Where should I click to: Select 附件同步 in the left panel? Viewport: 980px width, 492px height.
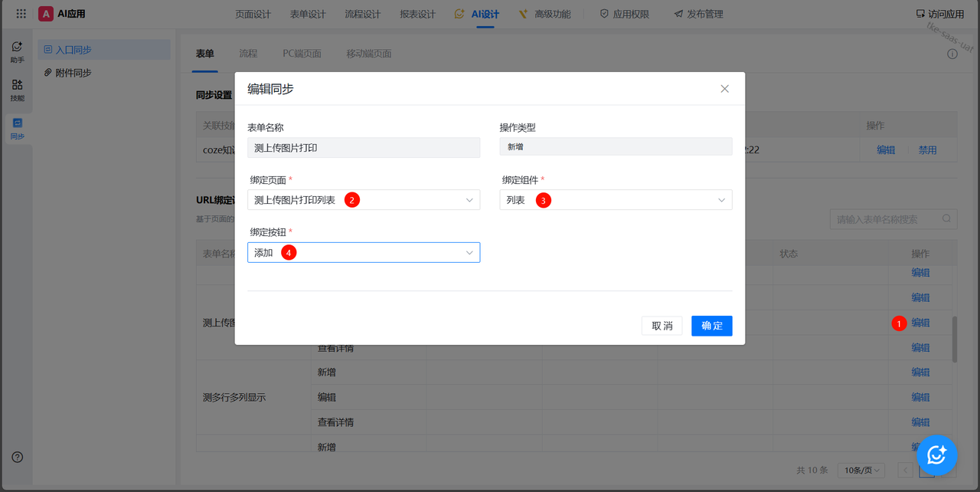point(73,73)
